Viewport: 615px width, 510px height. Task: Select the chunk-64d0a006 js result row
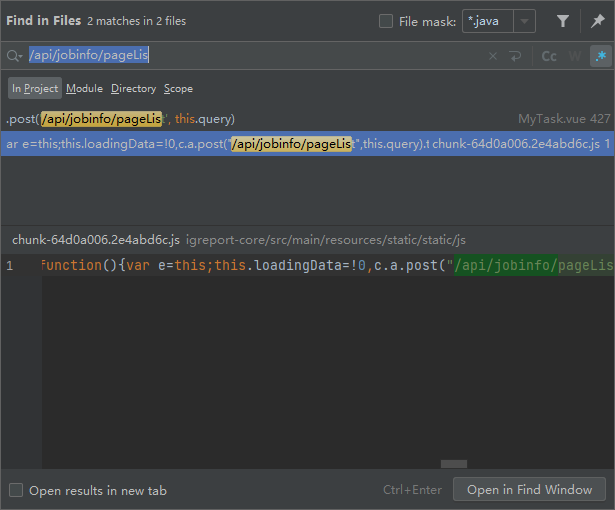tap(300, 144)
